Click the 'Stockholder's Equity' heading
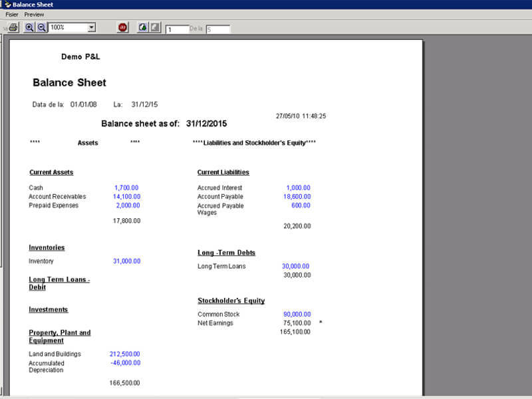The height and width of the screenshot is (399, 532). point(231,301)
